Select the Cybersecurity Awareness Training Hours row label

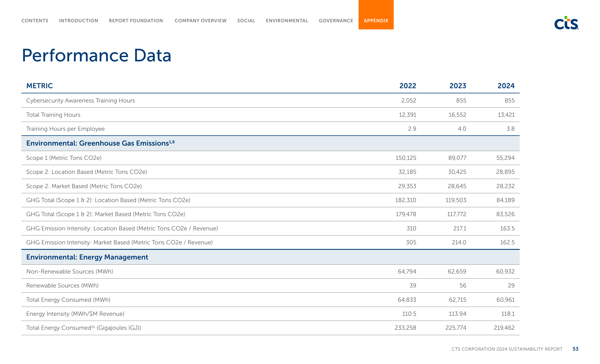tap(81, 100)
